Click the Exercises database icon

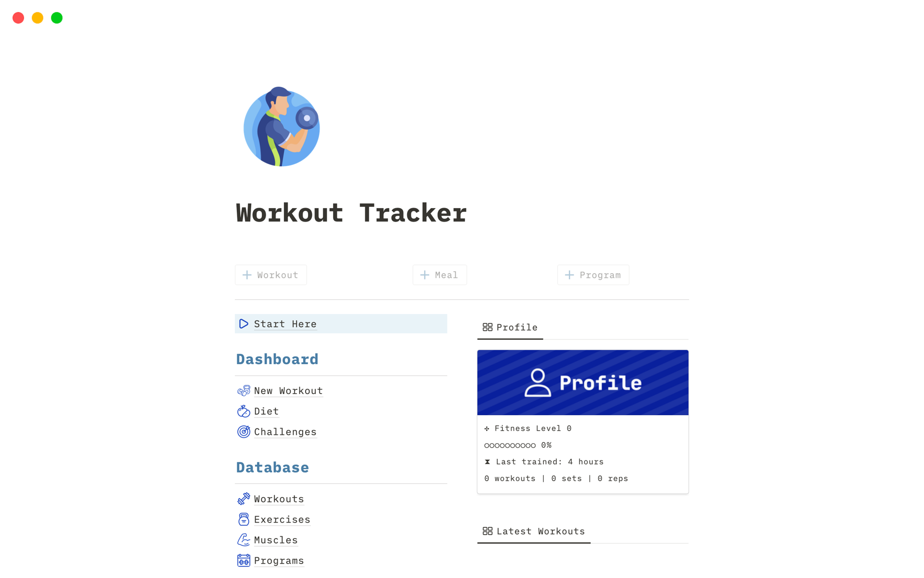click(244, 519)
